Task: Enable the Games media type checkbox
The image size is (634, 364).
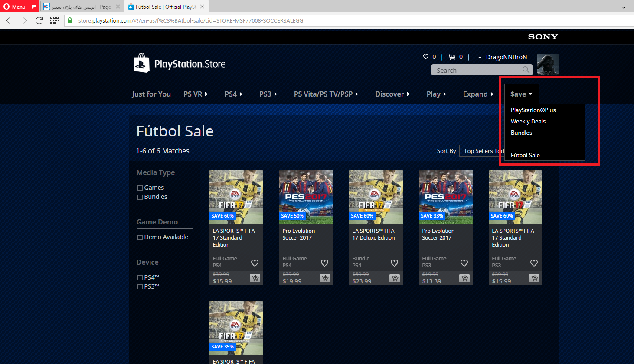Action: (140, 188)
